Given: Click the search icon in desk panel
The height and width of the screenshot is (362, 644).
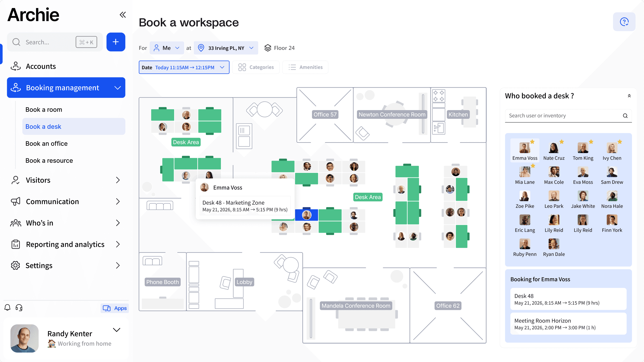Looking at the screenshot, I should pyautogui.click(x=625, y=116).
